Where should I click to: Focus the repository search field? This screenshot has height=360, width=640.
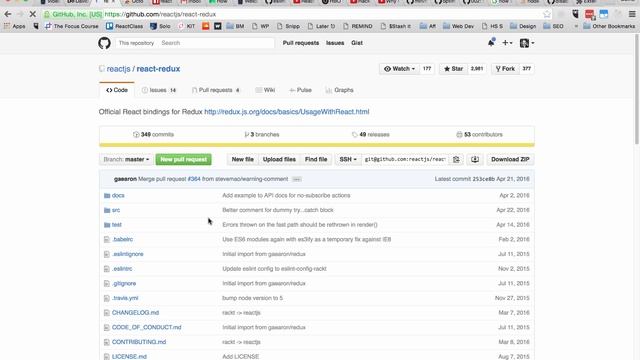coord(216,43)
